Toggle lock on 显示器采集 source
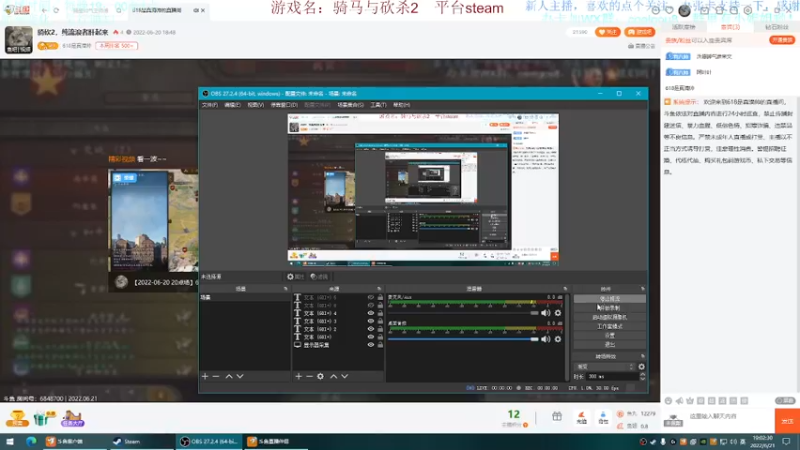The height and width of the screenshot is (450, 800). (380, 345)
